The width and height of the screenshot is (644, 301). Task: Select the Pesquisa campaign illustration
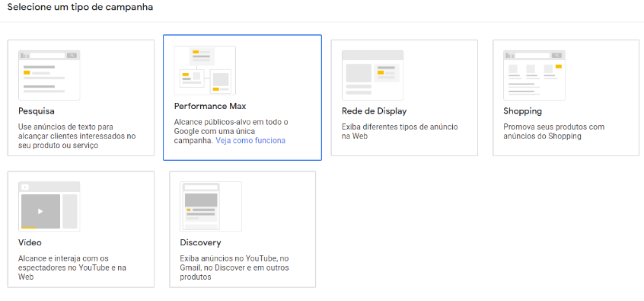coord(49,75)
